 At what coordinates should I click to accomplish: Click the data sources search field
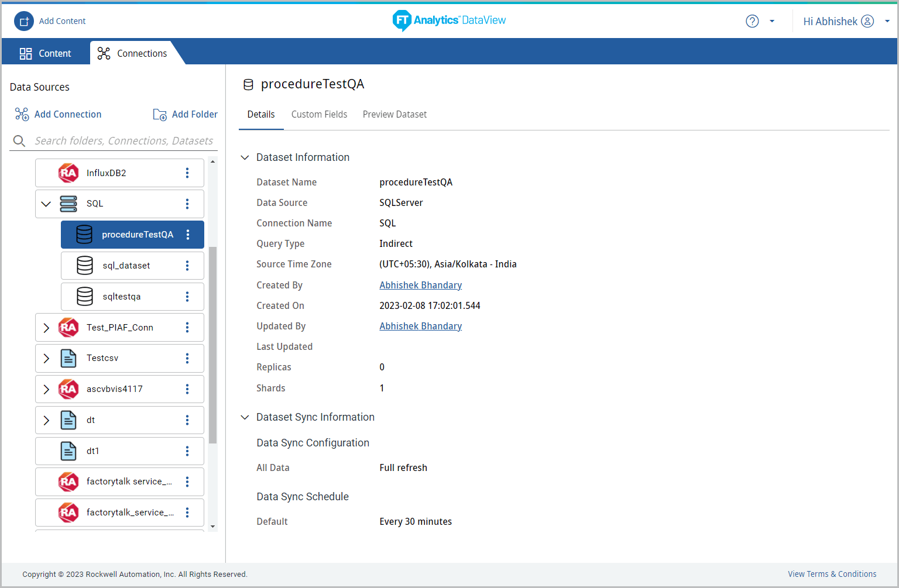pos(123,140)
